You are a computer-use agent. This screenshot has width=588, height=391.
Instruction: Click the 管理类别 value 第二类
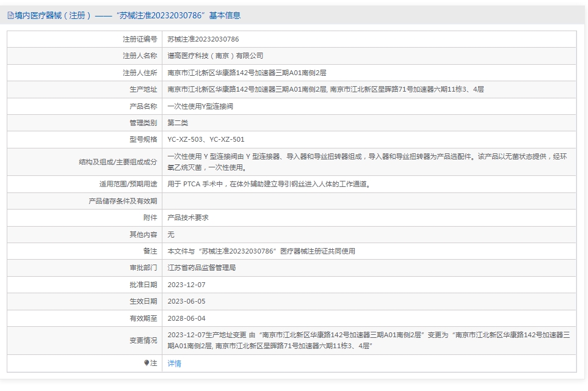178,123
